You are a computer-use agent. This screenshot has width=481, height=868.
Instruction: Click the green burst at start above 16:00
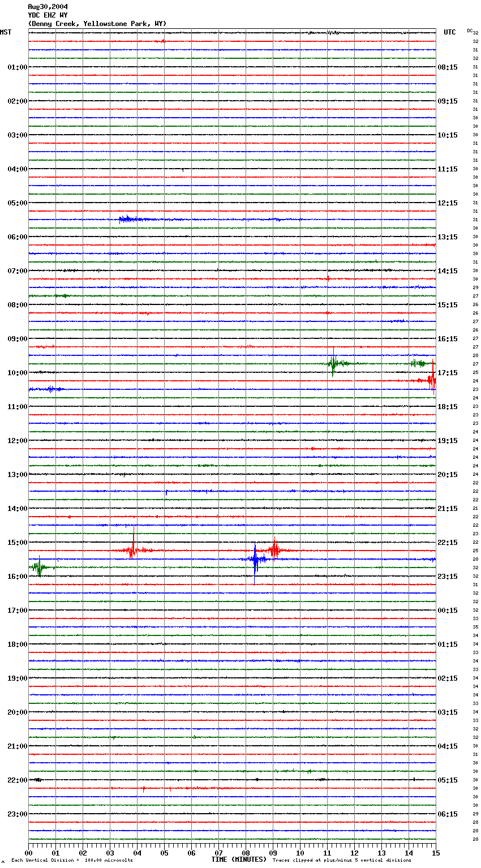tap(38, 567)
